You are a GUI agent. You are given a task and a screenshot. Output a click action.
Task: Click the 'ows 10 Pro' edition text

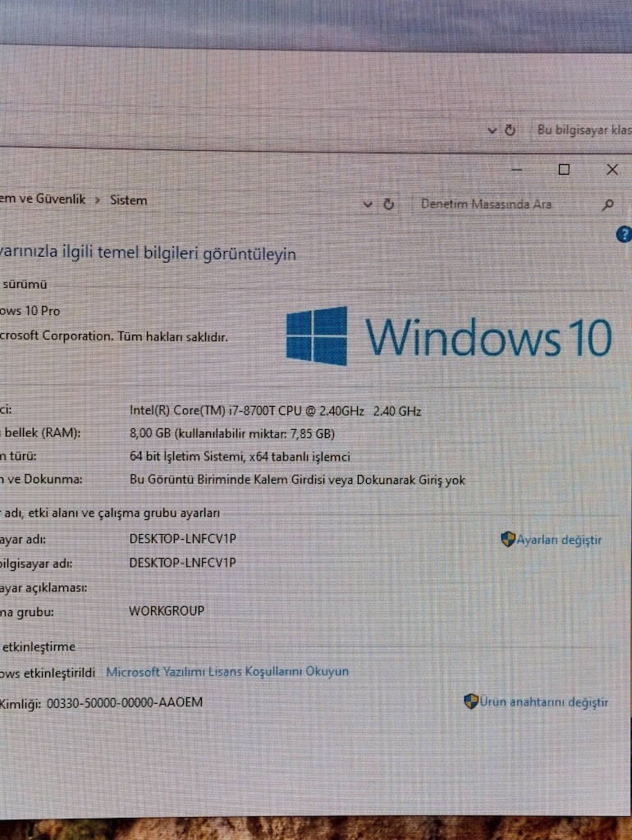click(x=30, y=311)
